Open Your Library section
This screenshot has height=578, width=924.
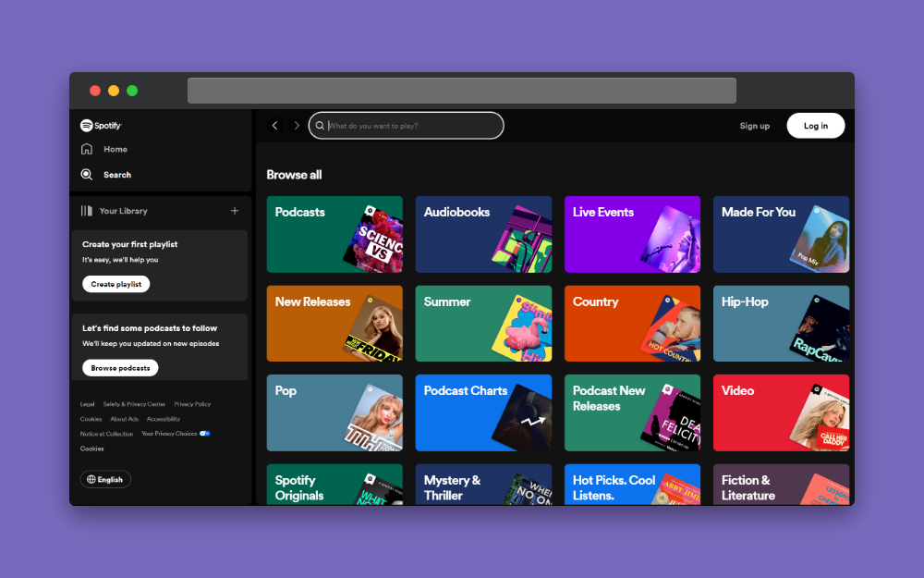(115, 211)
